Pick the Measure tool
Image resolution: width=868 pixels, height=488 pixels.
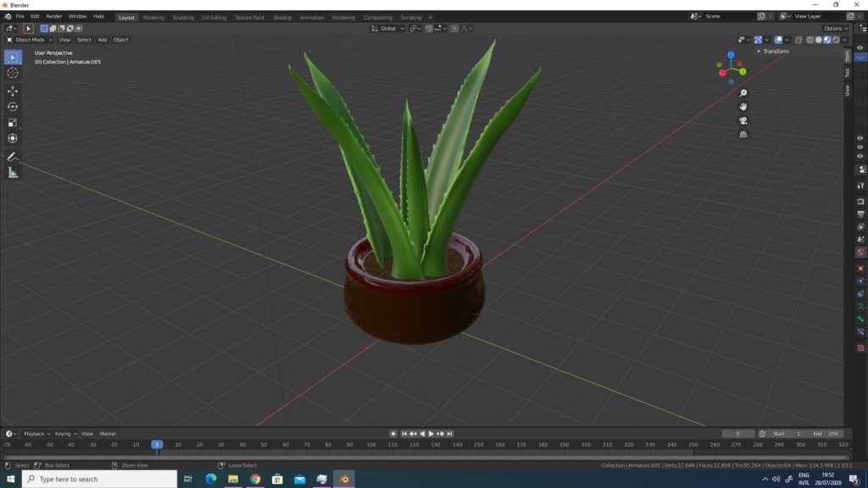click(13, 173)
